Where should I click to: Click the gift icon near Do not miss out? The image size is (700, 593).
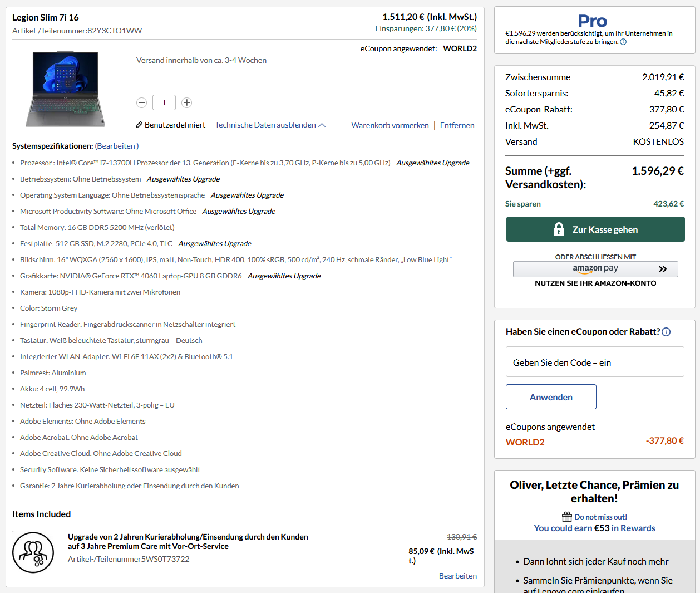pos(567,517)
